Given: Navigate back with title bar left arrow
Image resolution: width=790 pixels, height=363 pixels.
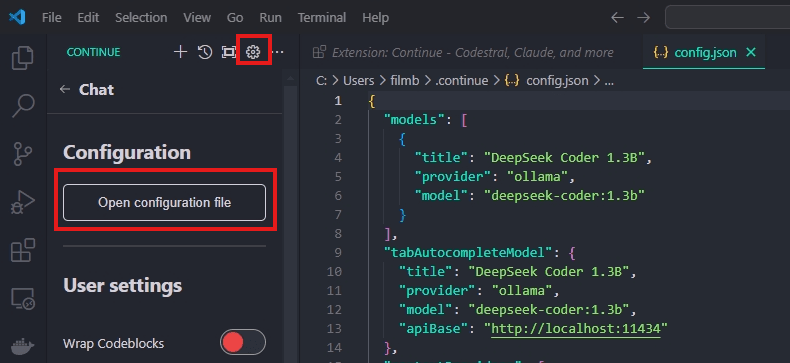Looking at the screenshot, I should [x=618, y=18].
